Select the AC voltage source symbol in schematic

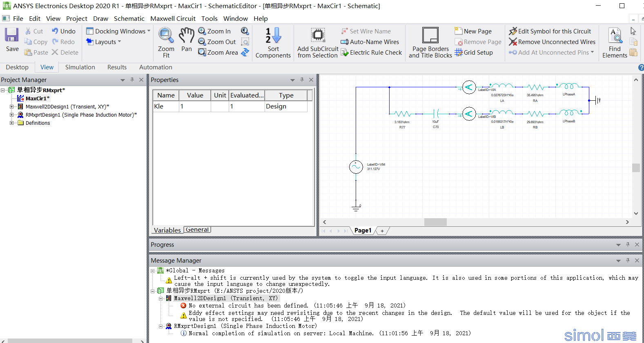[x=356, y=167]
